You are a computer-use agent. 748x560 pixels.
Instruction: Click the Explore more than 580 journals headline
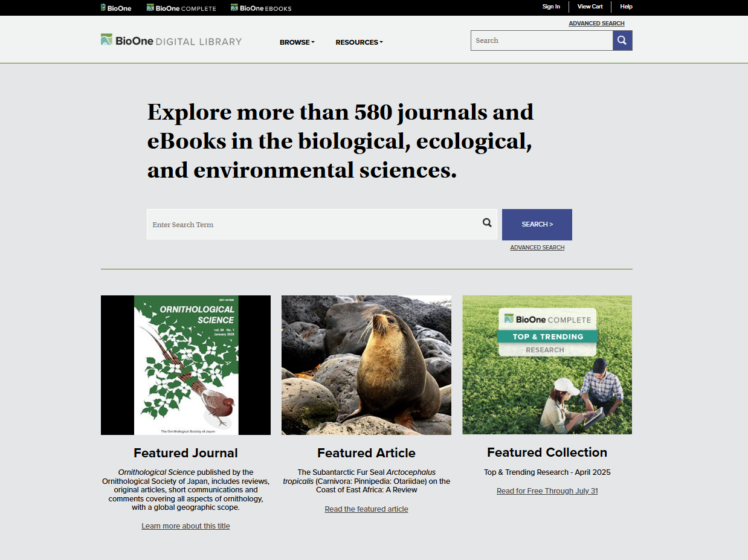[x=340, y=141]
